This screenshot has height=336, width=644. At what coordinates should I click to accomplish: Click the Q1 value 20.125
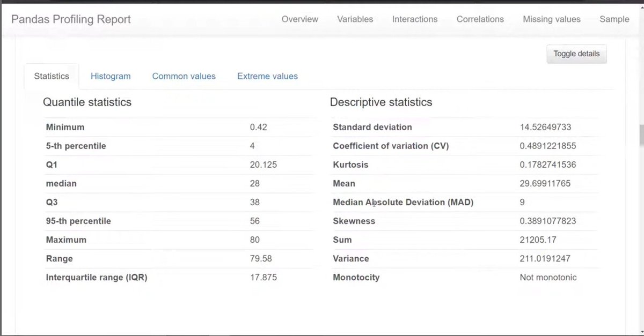263,165
